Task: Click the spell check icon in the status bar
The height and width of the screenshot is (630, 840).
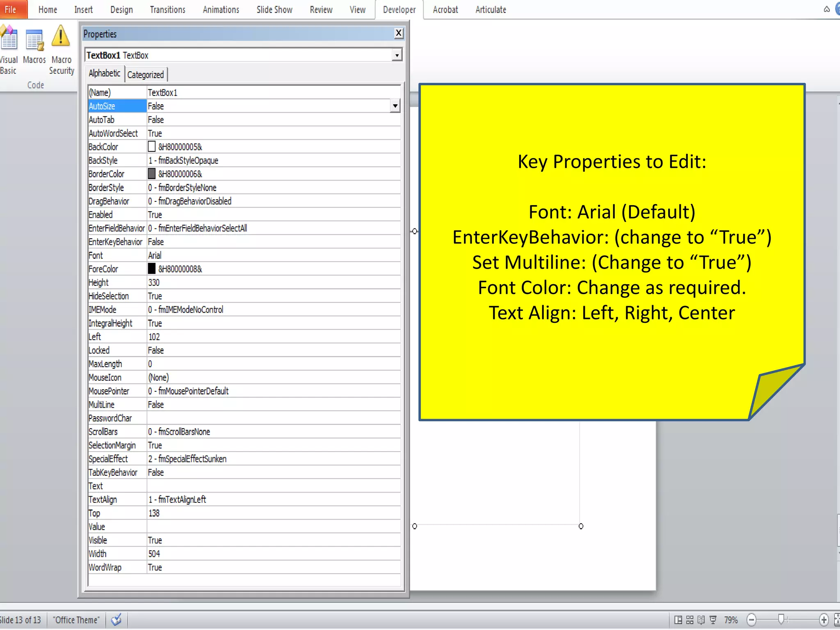Action: coord(116,619)
